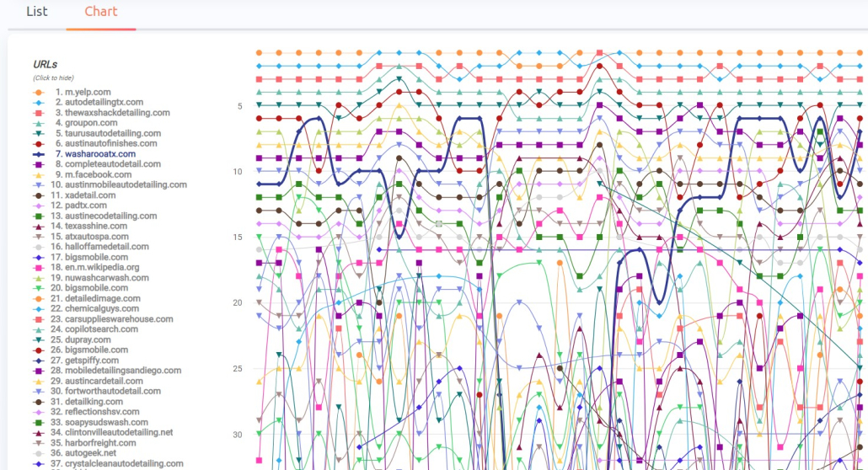Click the maroon triangle marker for texasshine.com

tap(38, 226)
